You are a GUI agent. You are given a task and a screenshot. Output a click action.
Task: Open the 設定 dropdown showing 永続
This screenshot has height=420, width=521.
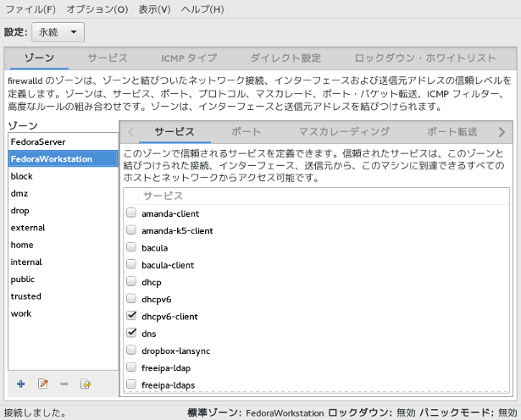click(58, 32)
